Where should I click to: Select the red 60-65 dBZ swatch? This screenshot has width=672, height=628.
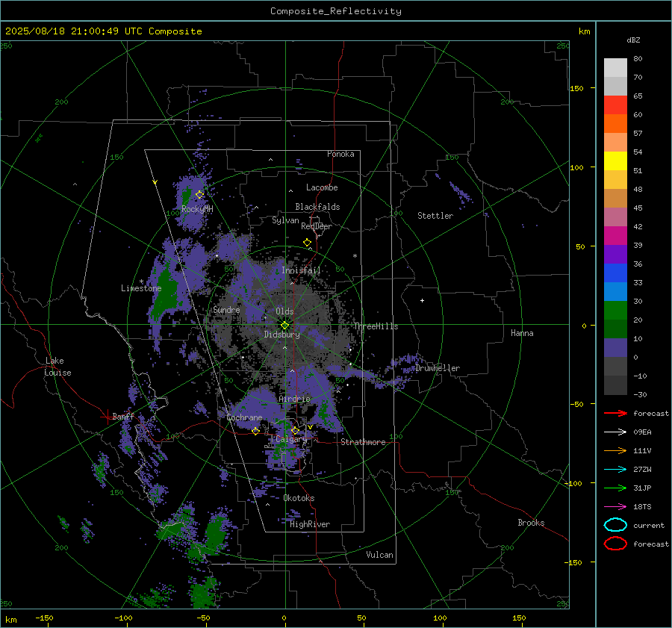point(615,105)
